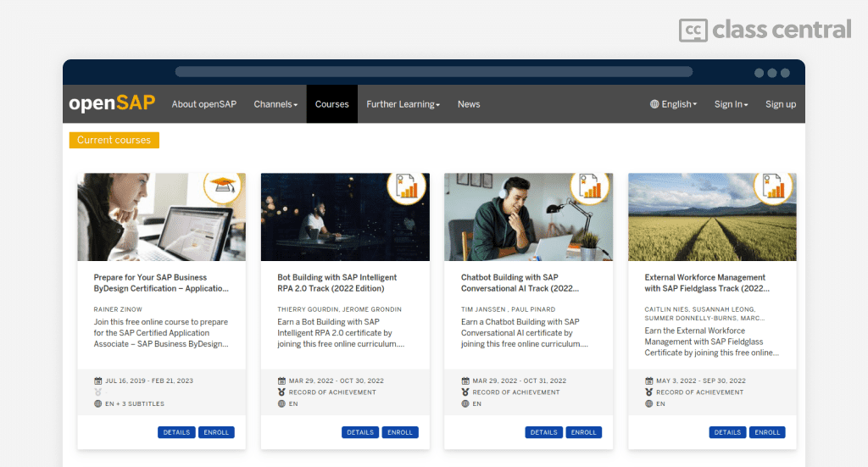Click certificate badge on Fieldglass course image
Viewport: 868px width, 467px height.
click(x=774, y=186)
